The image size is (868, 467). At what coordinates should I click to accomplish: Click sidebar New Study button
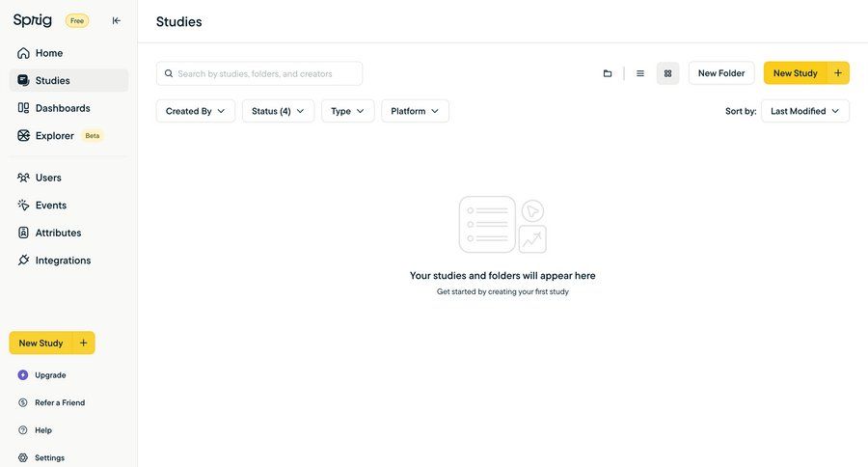[41, 343]
